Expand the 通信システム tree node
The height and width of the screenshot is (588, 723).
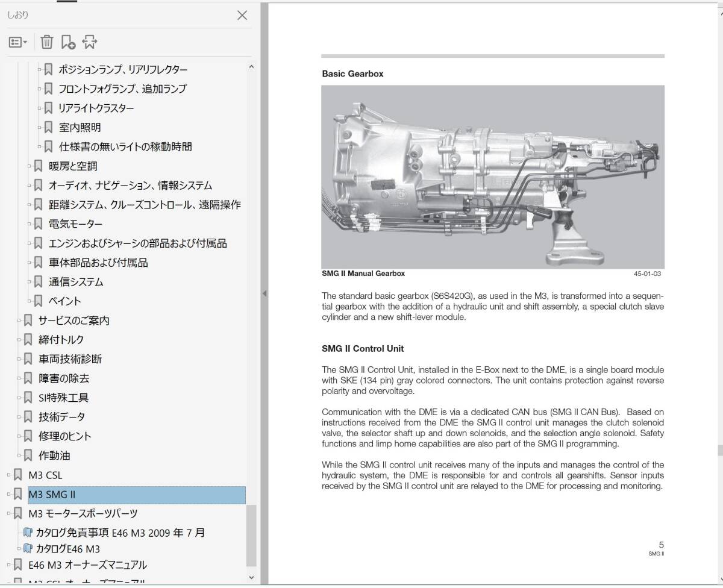pos(28,282)
